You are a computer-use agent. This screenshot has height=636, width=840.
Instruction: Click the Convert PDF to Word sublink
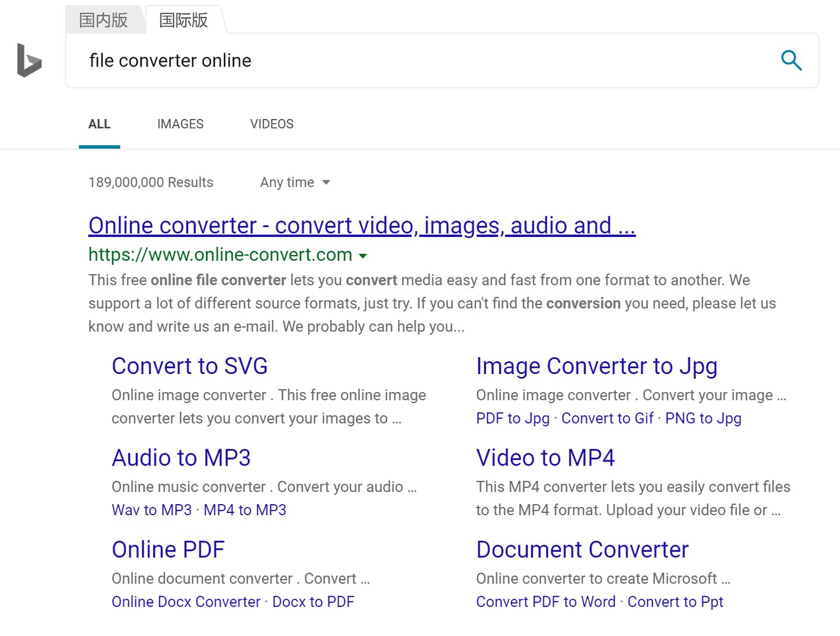click(x=545, y=601)
